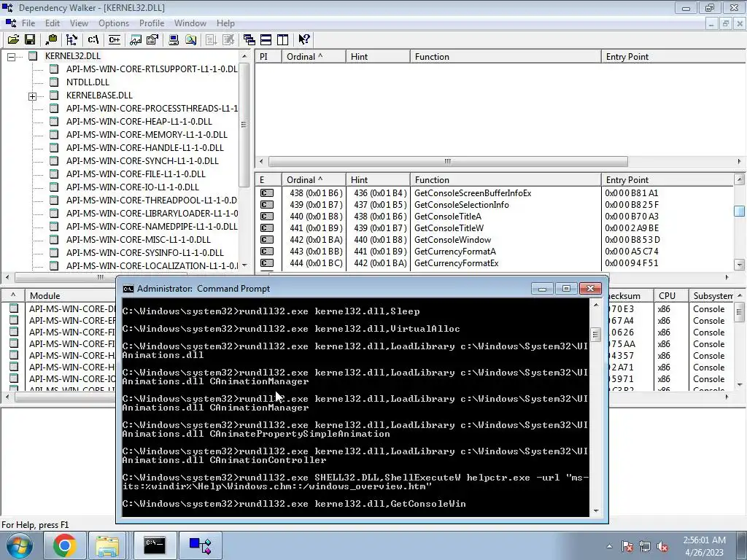
Task: Click the Copy clipboard toolbar icon
Action: point(51,39)
